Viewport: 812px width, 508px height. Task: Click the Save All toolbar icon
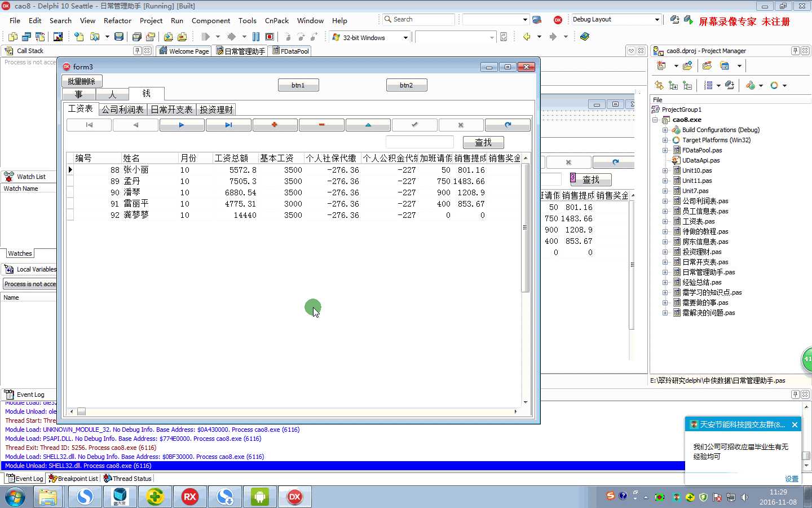(136, 37)
